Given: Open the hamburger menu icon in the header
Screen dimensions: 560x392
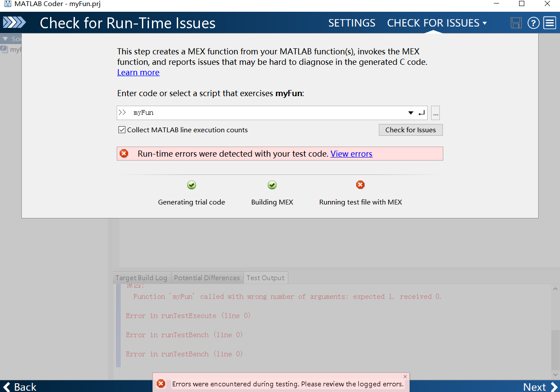Looking at the screenshot, I should pos(550,23).
